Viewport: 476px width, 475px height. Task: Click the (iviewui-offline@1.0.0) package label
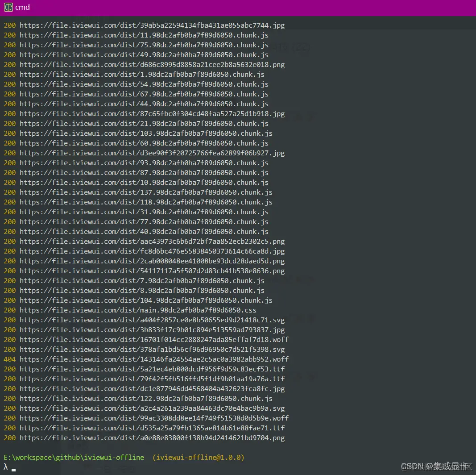[198, 458]
